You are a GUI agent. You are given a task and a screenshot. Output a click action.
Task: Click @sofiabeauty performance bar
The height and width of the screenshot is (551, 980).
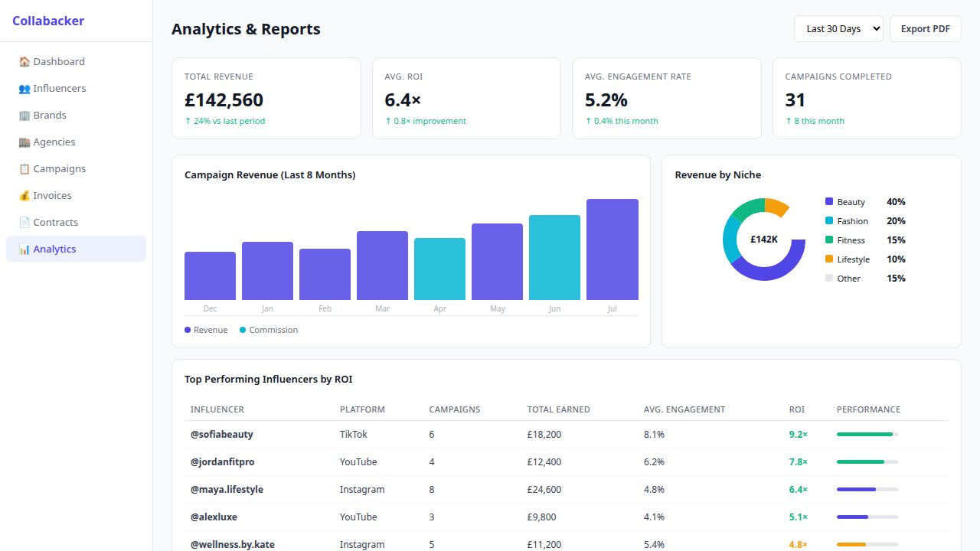tap(867, 435)
